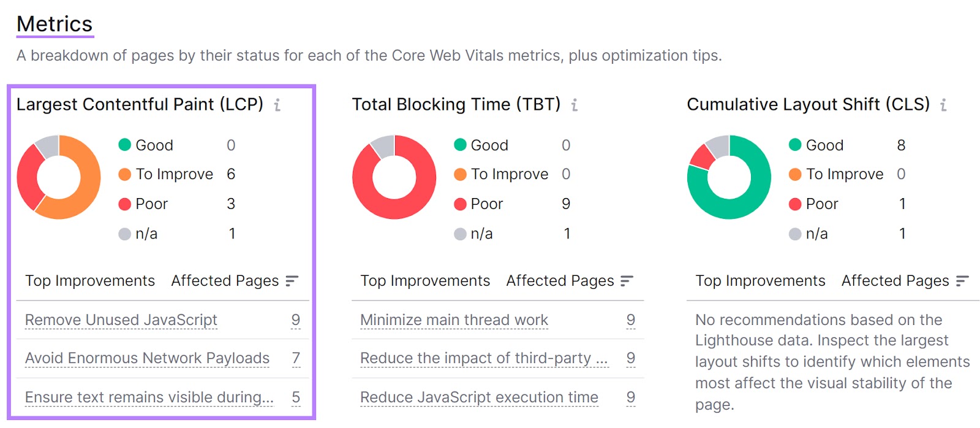Open the Minimize main thread work recommendation

tap(453, 319)
